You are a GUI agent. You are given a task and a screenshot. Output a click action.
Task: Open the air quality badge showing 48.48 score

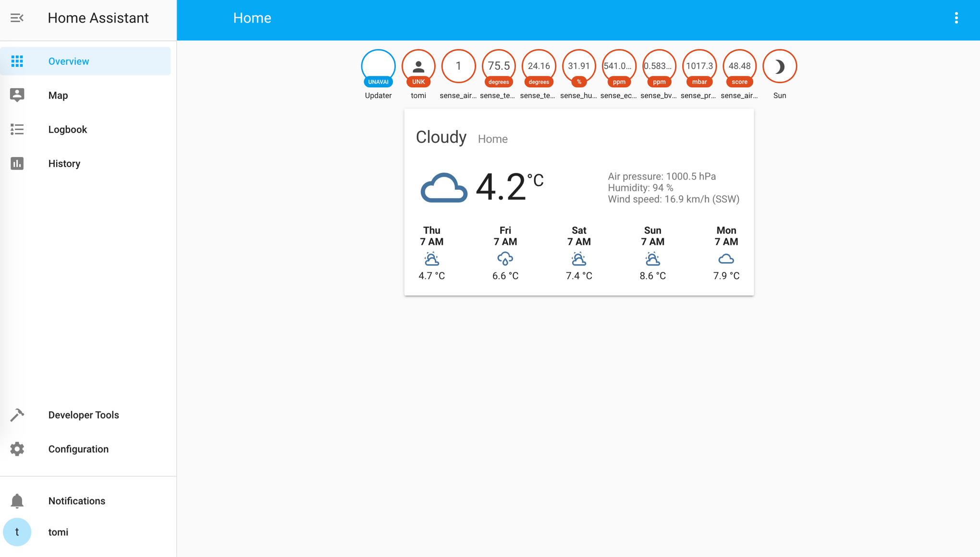coord(739,66)
